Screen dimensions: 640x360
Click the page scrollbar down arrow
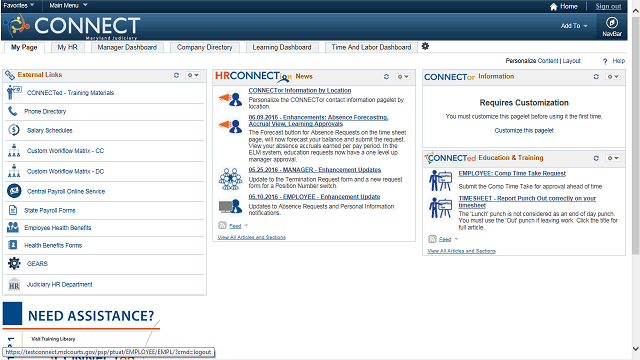click(x=636, y=349)
